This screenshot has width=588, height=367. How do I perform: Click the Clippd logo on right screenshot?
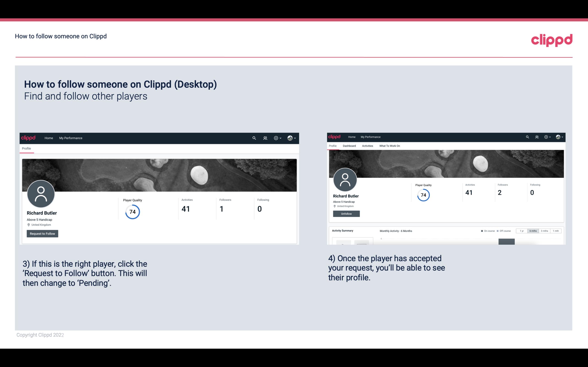335,137
